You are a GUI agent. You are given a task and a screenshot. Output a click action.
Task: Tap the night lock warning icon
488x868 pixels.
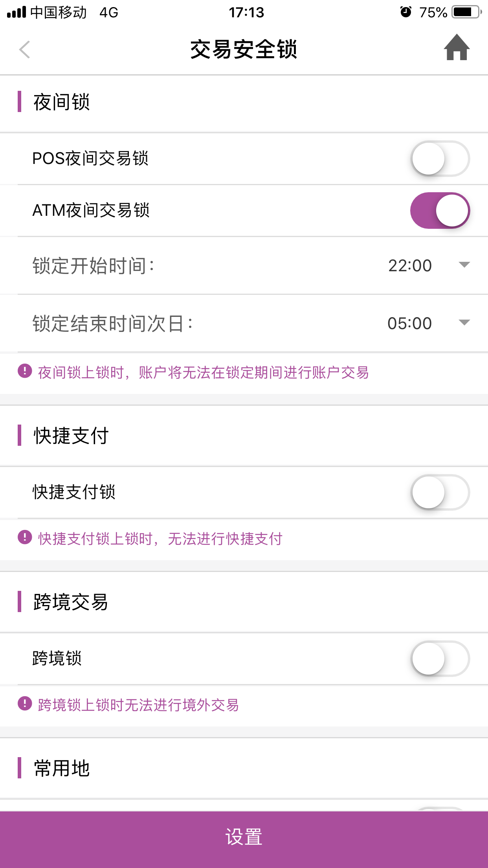25,371
